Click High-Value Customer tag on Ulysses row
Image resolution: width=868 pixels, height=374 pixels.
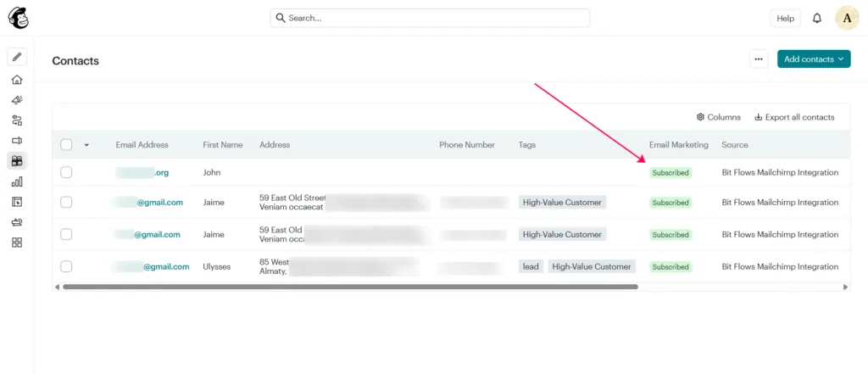[592, 266]
